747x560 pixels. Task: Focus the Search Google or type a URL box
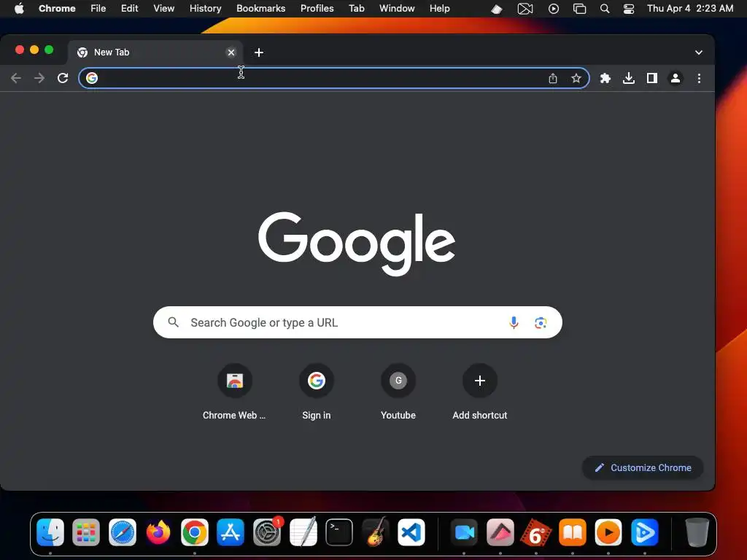[x=357, y=322]
